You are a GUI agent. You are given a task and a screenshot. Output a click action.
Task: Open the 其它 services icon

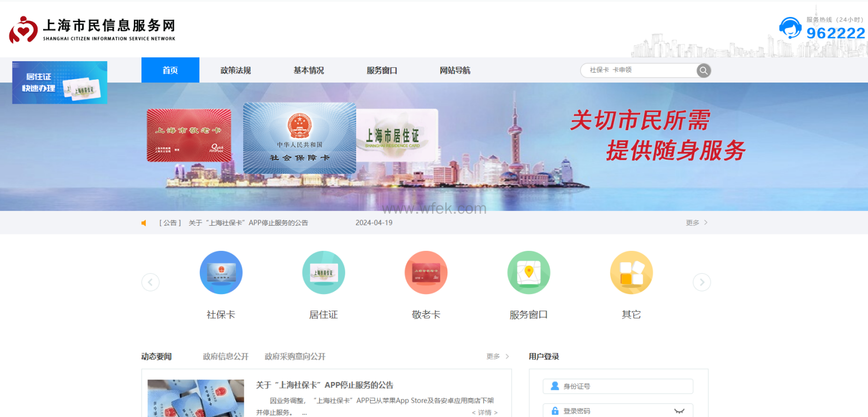point(631,273)
